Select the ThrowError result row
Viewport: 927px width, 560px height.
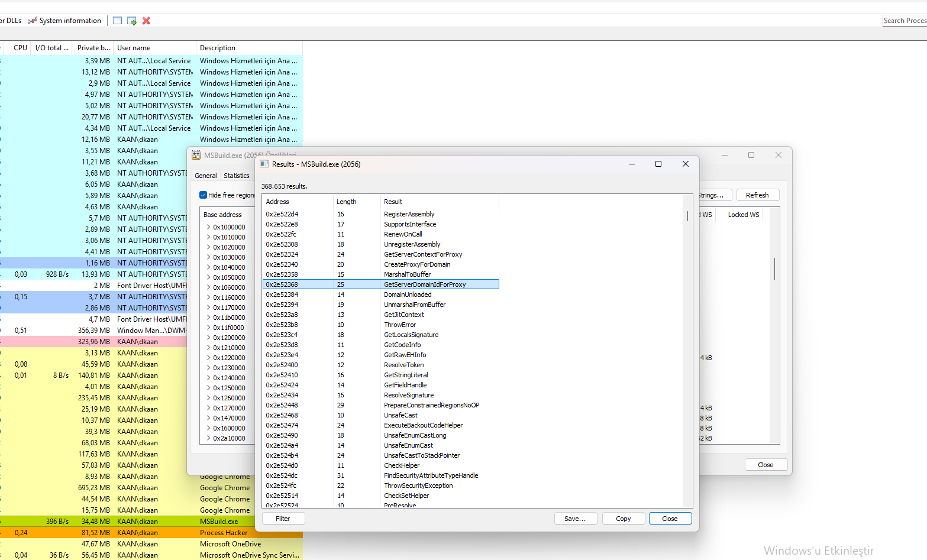click(x=380, y=325)
